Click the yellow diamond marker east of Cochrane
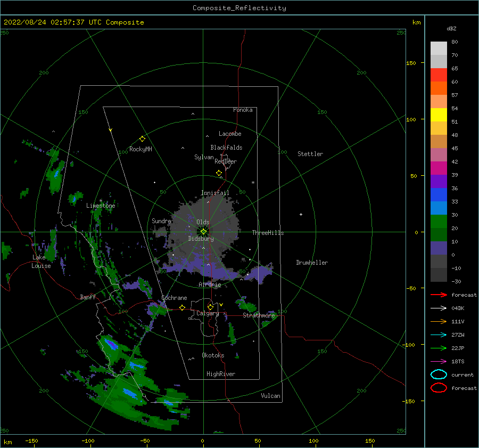479x448 pixels. click(183, 308)
